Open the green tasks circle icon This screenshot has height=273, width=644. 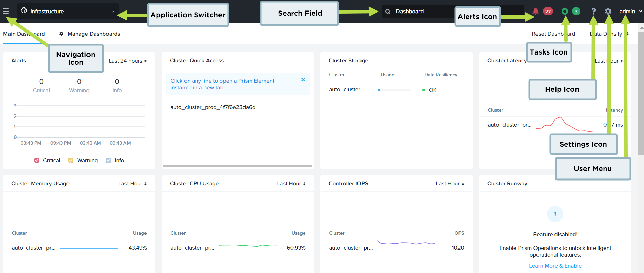pyautogui.click(x=565, y=12)
